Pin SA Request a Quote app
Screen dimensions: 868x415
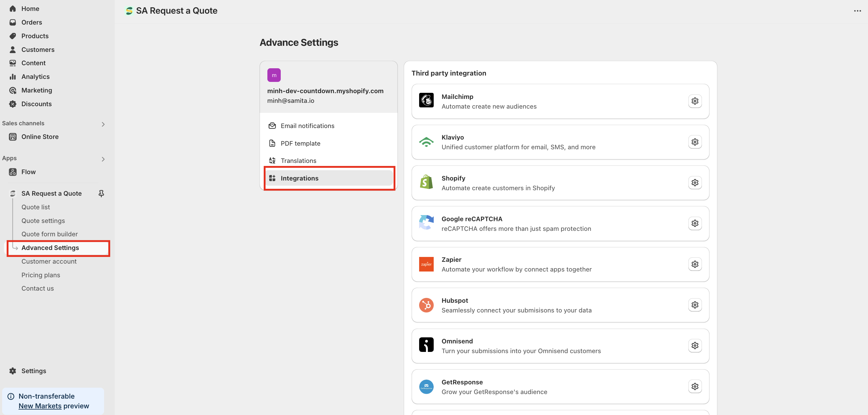(101, 193)
